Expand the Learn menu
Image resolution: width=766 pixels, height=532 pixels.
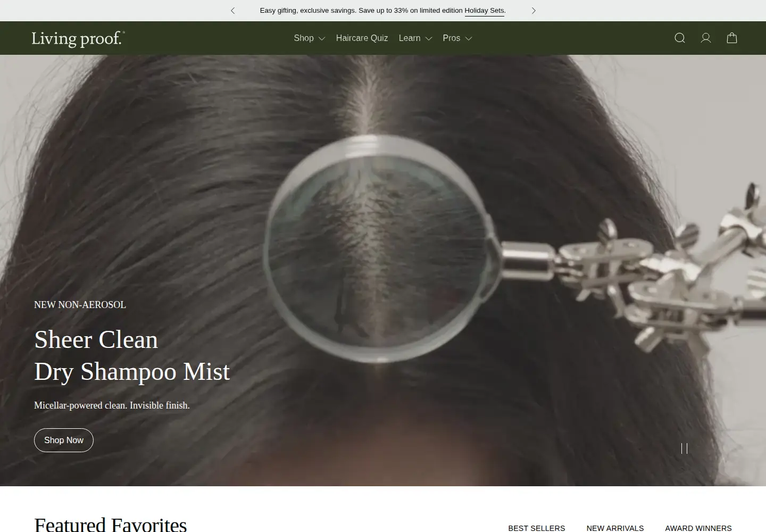pos(415,38)
